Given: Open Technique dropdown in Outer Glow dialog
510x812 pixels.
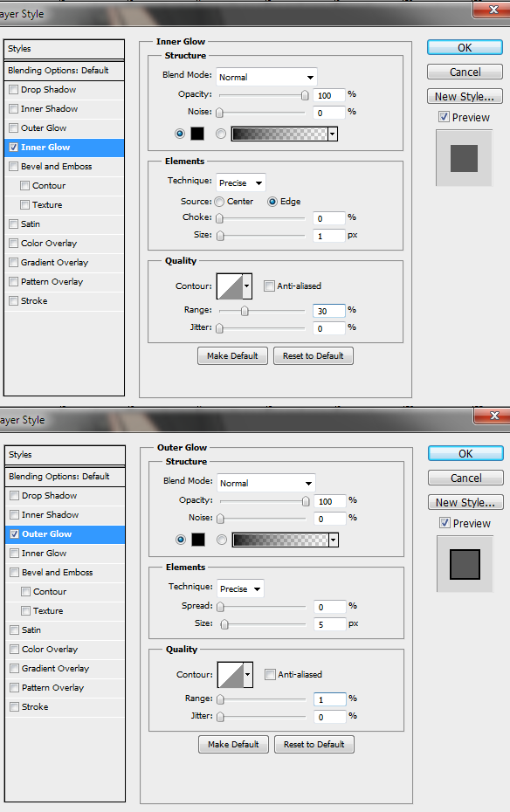Looking at the screenshot, I should click(x=241, y=588).
